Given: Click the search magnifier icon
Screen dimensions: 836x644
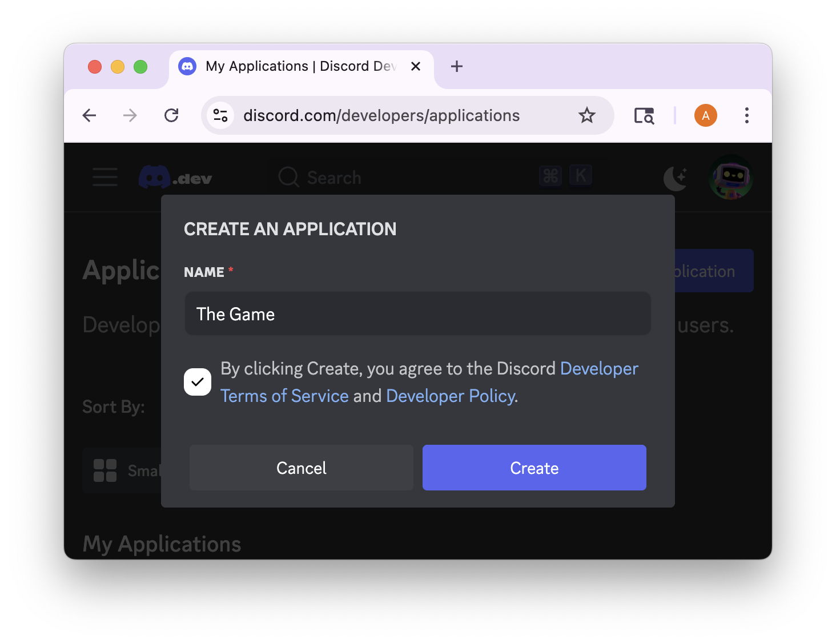Looking at the screenshot, I should (x=288, y=177).
